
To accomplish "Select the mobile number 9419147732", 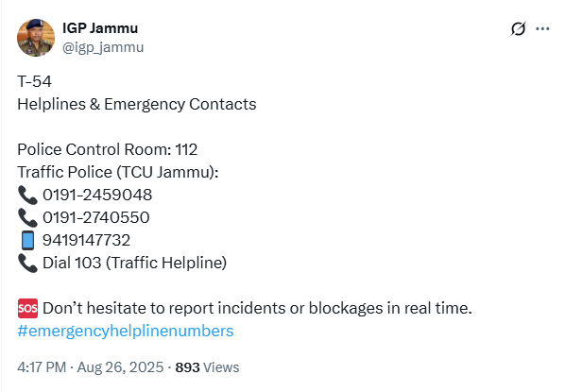I will coord(87,240).
